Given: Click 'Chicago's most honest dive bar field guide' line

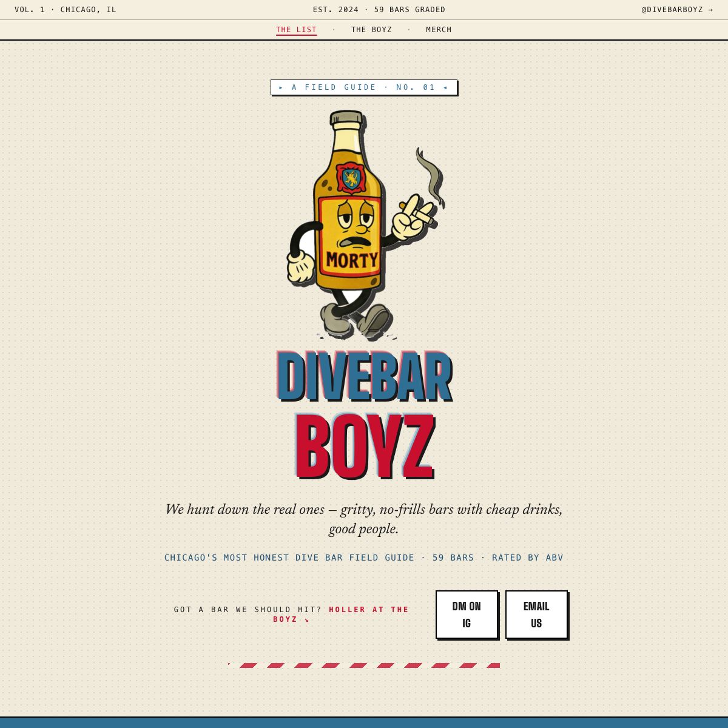Looking at the screenshot, I should (x=364, y=558).
